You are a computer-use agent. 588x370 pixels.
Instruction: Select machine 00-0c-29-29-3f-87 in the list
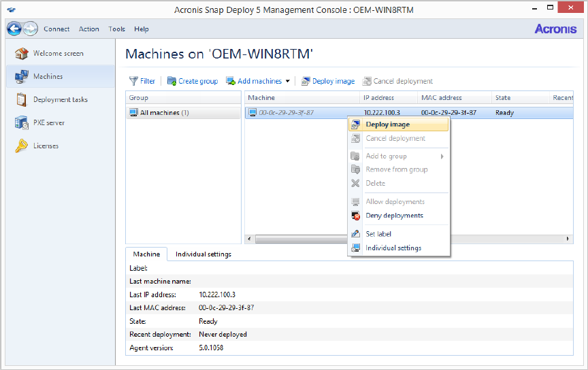coord(286,112)
